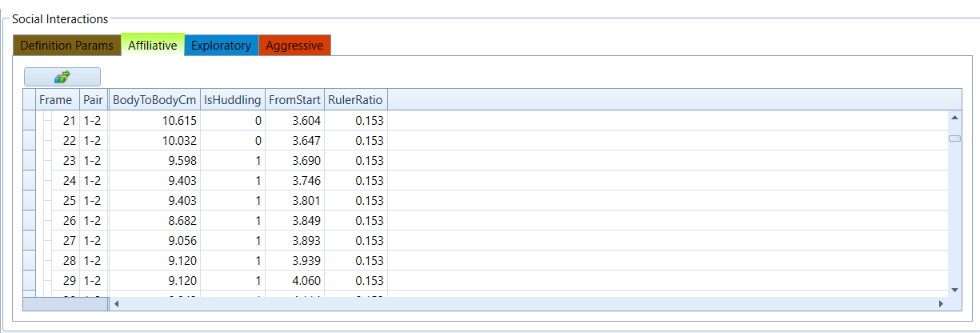Open the Aggressive tab

point(294,46)
